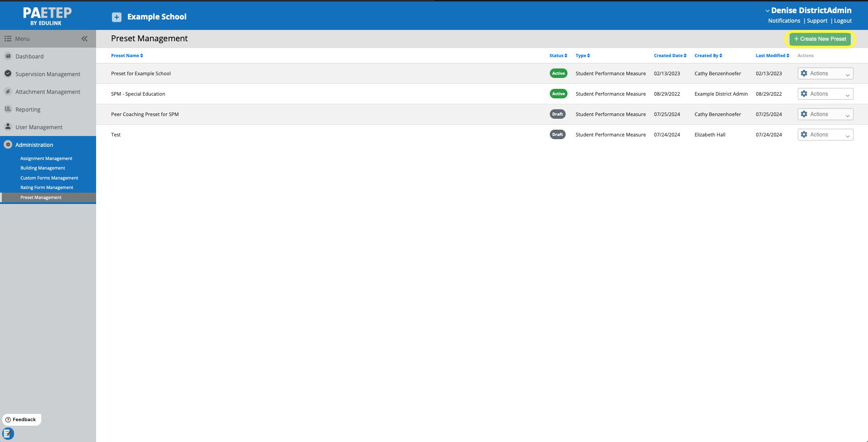Viewport: 868px width, 442px height.
Task: Click Student Performance Measure in the Test row
Action: [611, 135]
